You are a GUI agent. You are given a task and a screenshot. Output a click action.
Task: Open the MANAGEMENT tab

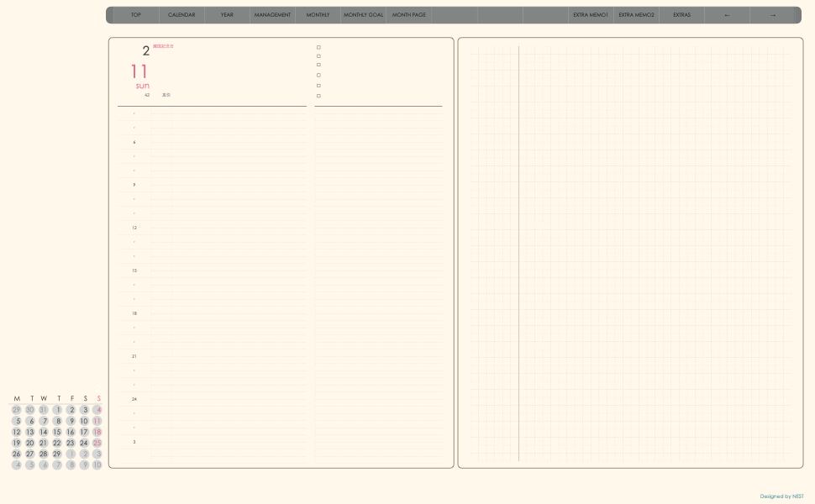(x=272, y=15)
